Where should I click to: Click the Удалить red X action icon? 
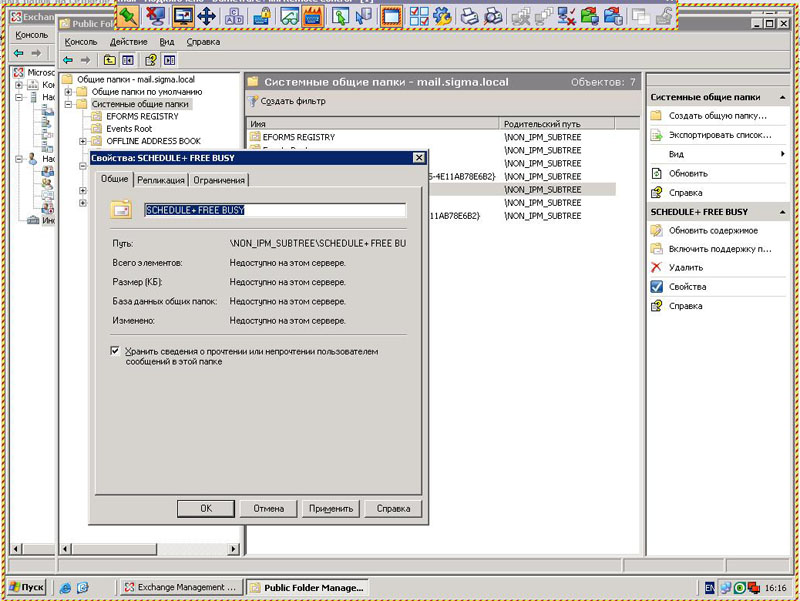tap(656, 267)
